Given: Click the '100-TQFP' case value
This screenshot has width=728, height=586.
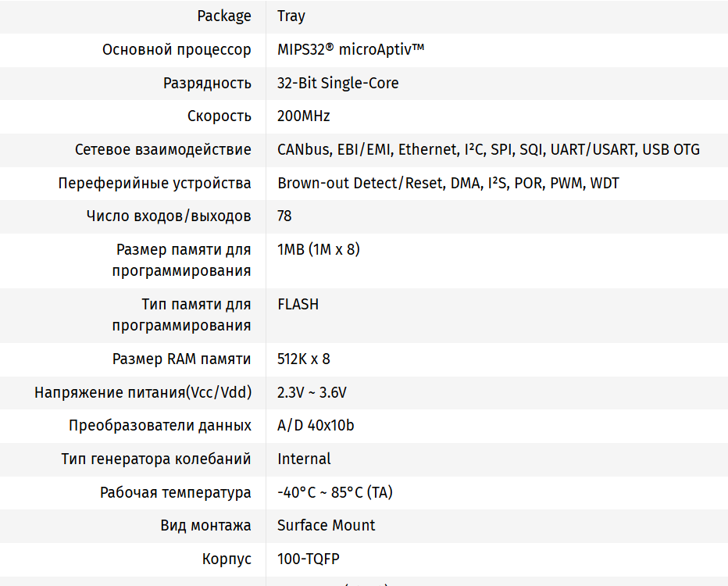Looking at the screenshot, I should click(309, 559).
